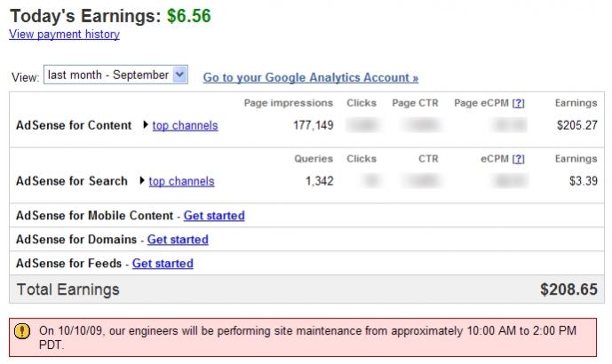The width and height of the screenshot is (612, 364).
Task: Get started with AdSense for Feeds
Action: (163, 264)
